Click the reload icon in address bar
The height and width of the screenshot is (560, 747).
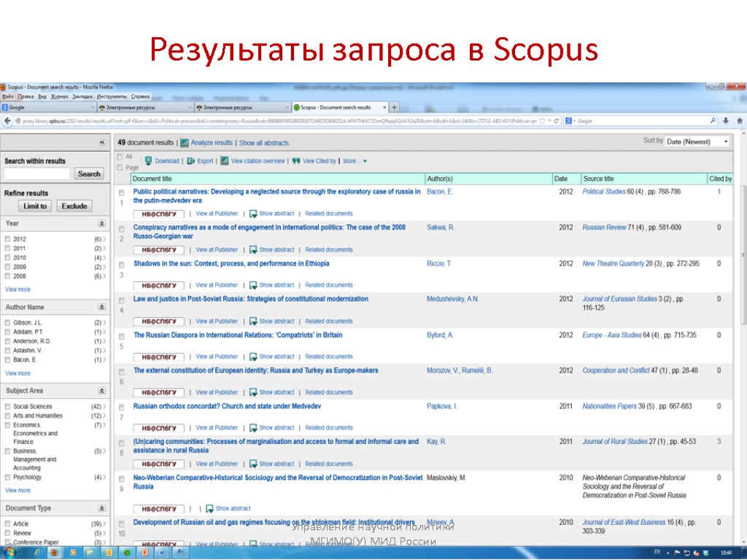pos(556,121)
